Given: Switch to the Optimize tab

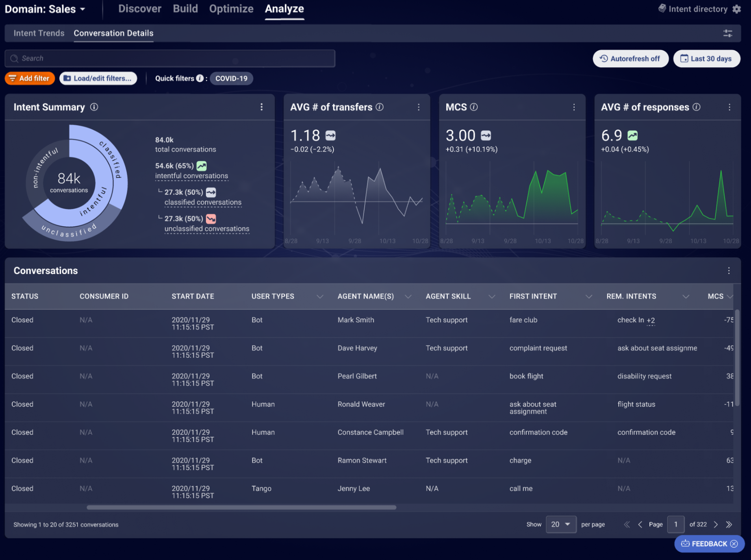Looking at the screenshot, I should pos(231,9).
